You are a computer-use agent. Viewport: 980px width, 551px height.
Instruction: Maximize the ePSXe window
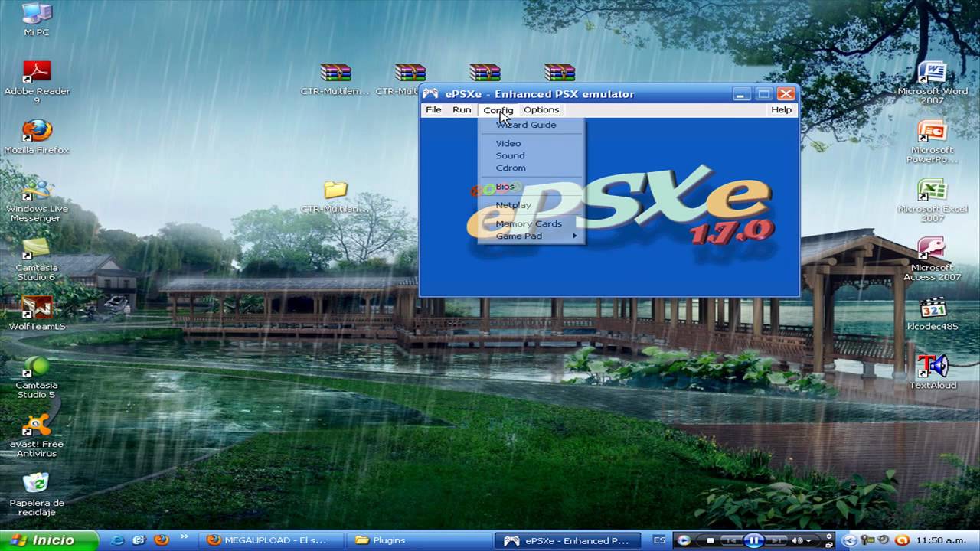point(763,94)
